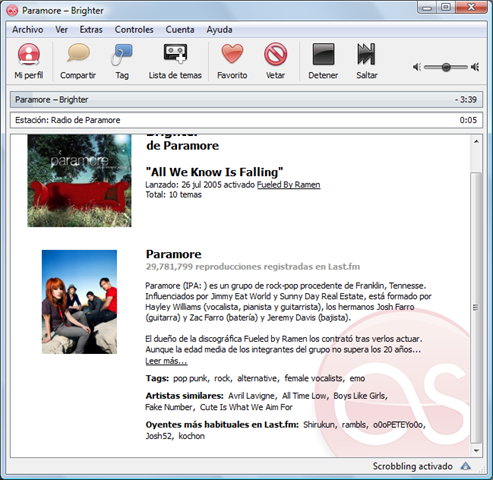Click scrollbar up arrow
493x480 pixels.
coord(476,142)
